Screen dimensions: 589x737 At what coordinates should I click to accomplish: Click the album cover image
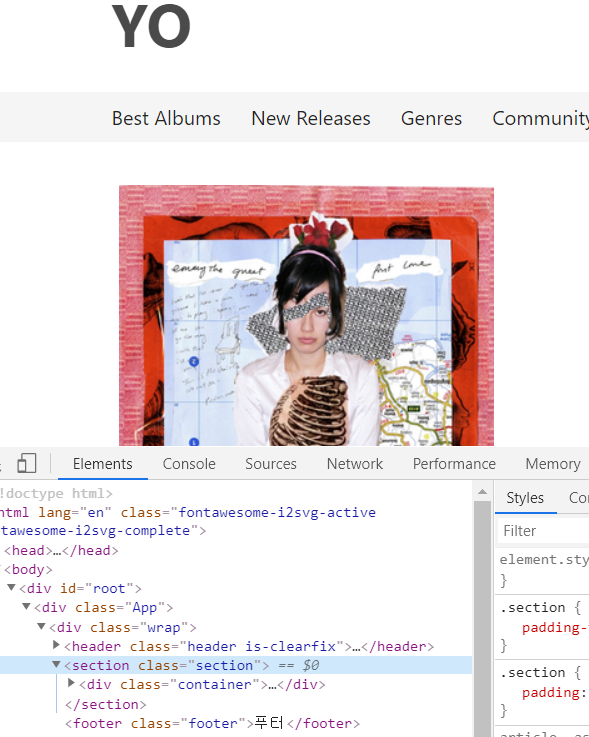306,315
